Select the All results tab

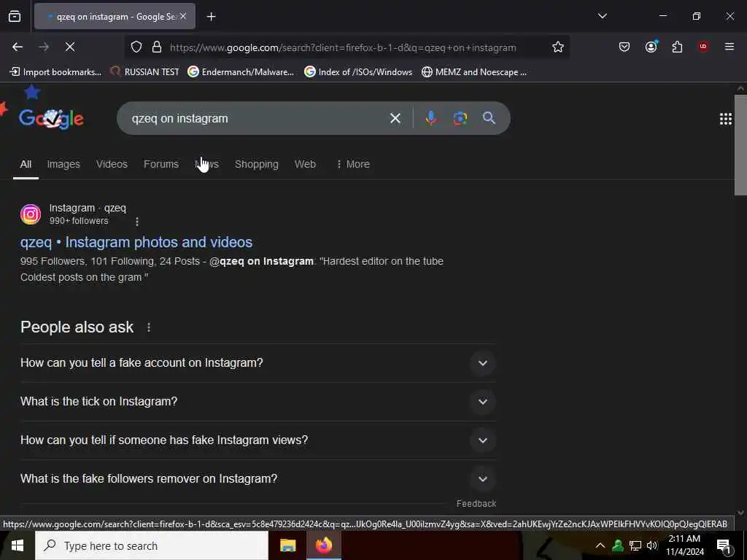pyautogui.click(x=26, y=164)
